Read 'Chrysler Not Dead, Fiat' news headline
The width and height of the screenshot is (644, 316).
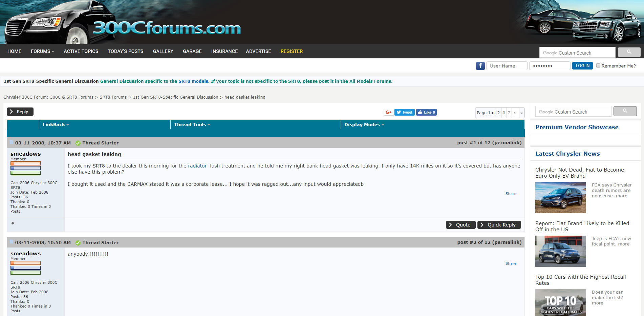(579, 173)
